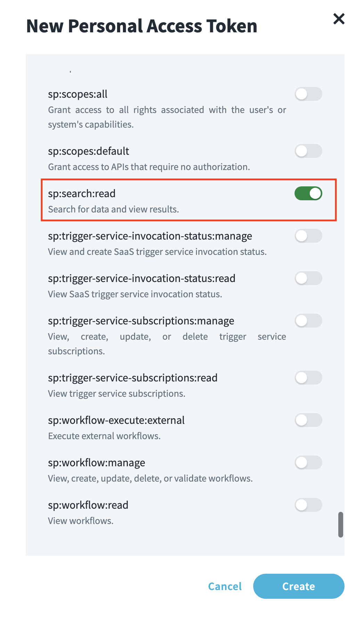The height and width of the screenshot is (621, 364).
Task: Enable the sp:scopes:default toggle
Action: 308,151
